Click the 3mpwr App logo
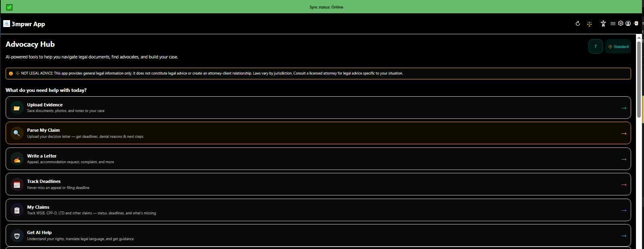This screenshot has width=644, height=249. pyautogui.click(x=7, y=24)
